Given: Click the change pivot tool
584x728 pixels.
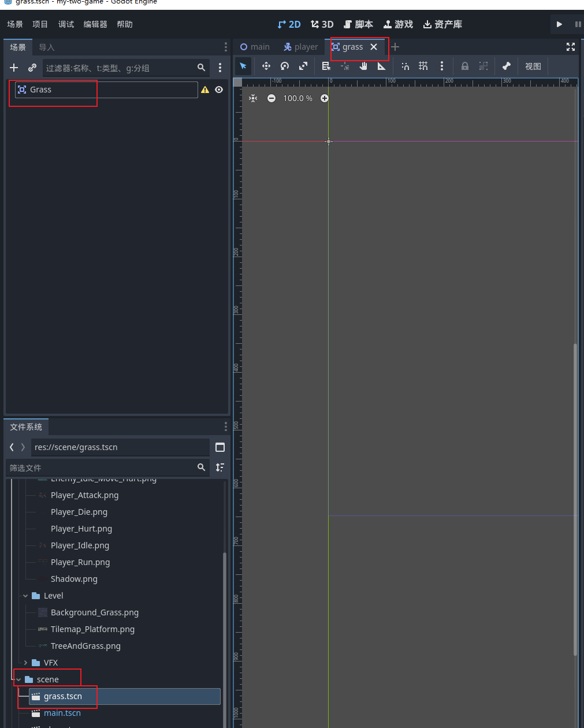Looking at the screenshot, I should tap(345, 66).
